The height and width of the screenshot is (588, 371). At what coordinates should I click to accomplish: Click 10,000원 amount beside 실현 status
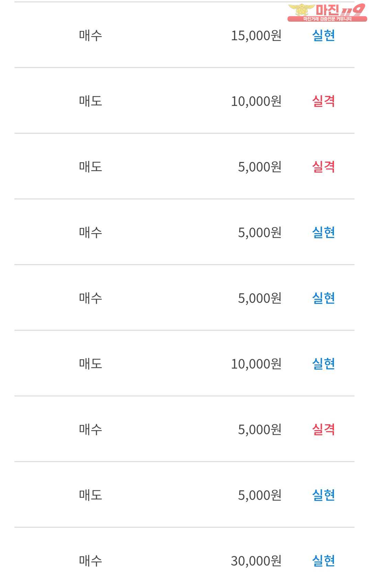(256, 364)
